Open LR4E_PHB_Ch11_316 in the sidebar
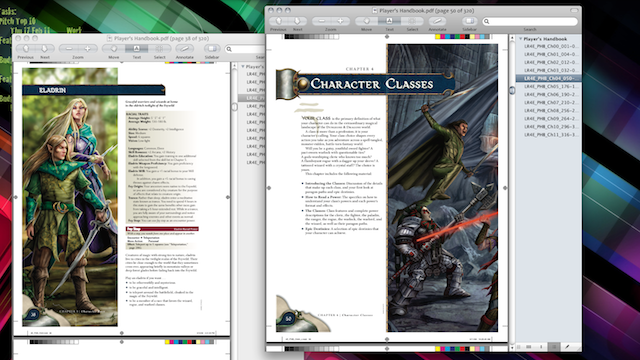 pos(551,135)
